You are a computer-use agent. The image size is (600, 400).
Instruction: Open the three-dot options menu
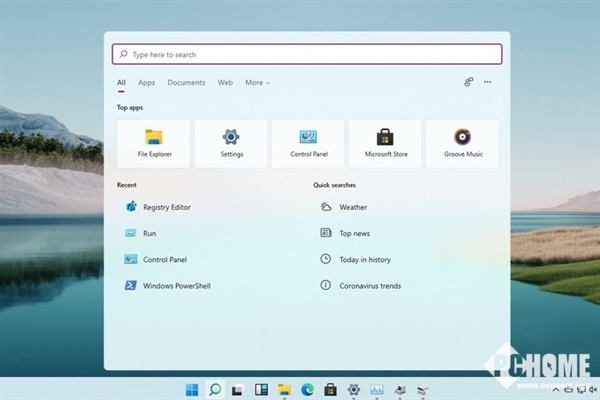pos(488,82)
